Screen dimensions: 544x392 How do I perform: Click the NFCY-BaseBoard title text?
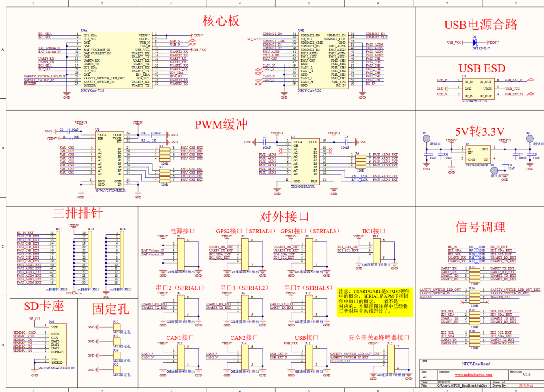476,364
